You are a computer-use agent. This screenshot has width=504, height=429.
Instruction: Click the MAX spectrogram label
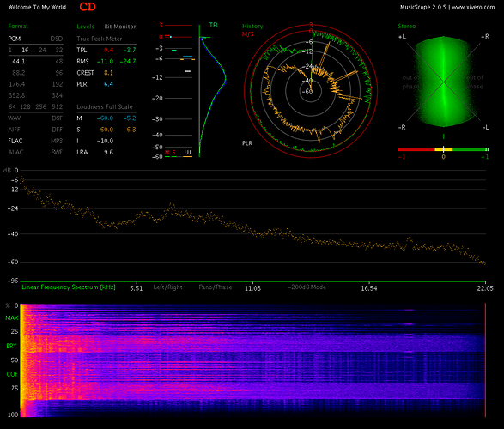click(12, 318)
